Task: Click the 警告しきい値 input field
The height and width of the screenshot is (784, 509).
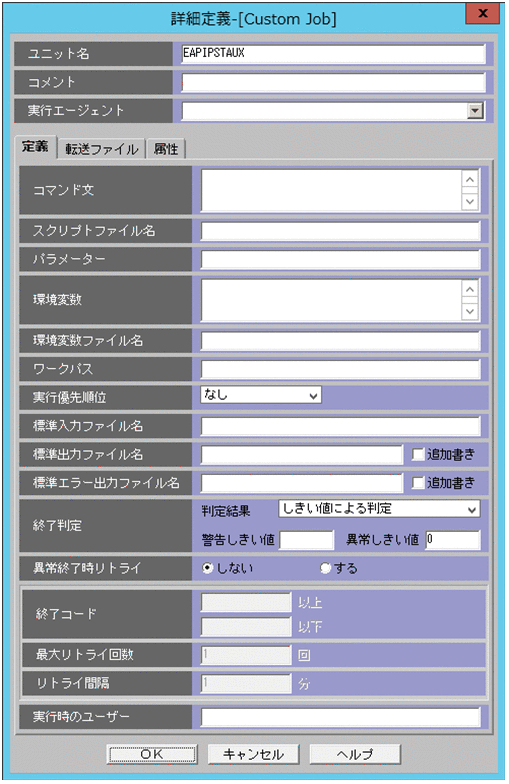Action: [306, 540]
